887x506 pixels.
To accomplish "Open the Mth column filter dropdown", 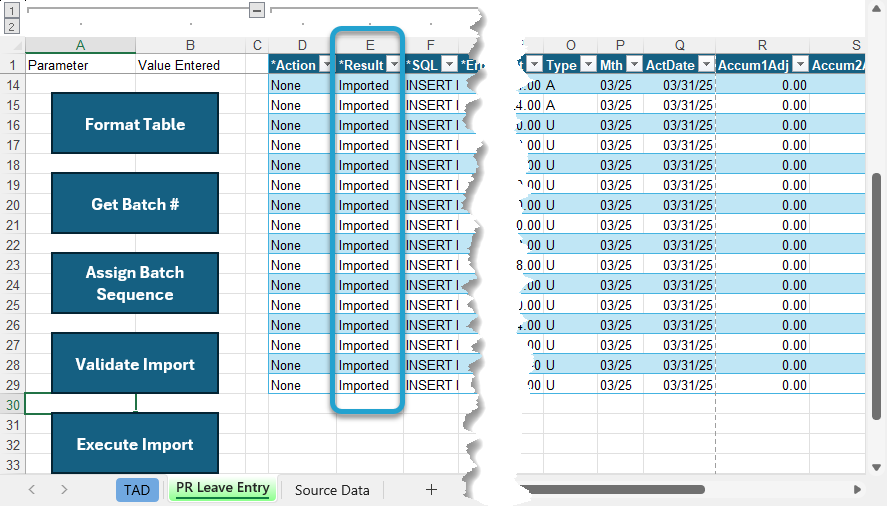I will 635,65.
